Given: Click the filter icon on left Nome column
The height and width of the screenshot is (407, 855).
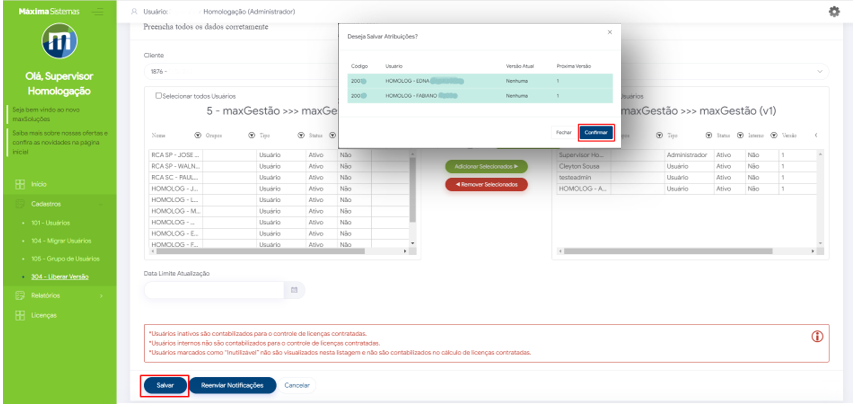Looking at the screenshot, I should [196, 135].
